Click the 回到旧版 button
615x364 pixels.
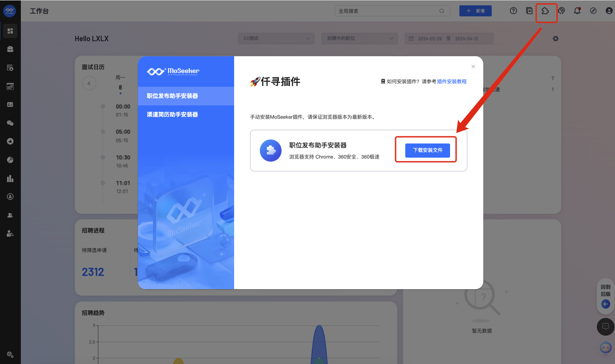tap(606, 297)
